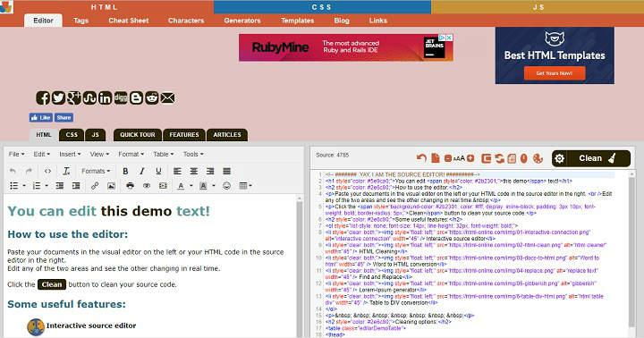This screenshot has width=644, height=338.
Task: Switch to the Cheat Sheet tab
Action: tap(129, 21)
